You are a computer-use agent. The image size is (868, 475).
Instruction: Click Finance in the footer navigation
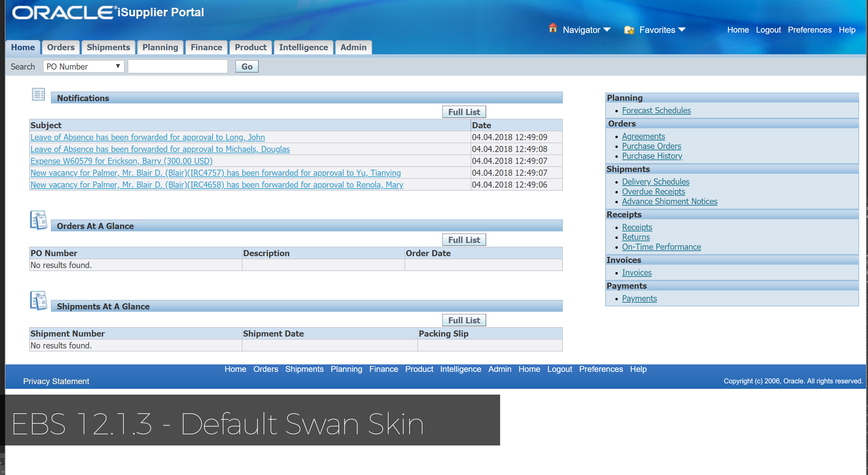click(383, 369)
